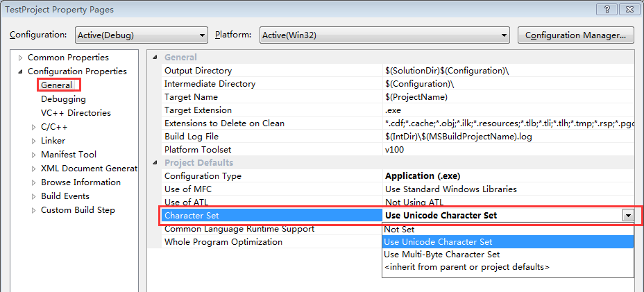Choose Not Set from the dropdown list
Image resolution: width=644 pixels, height=292 pixels.
[508, 230]
